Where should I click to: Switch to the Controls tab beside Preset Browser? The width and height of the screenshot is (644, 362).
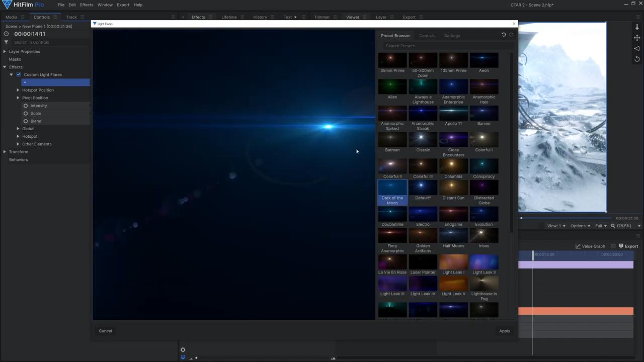(427, 36)
